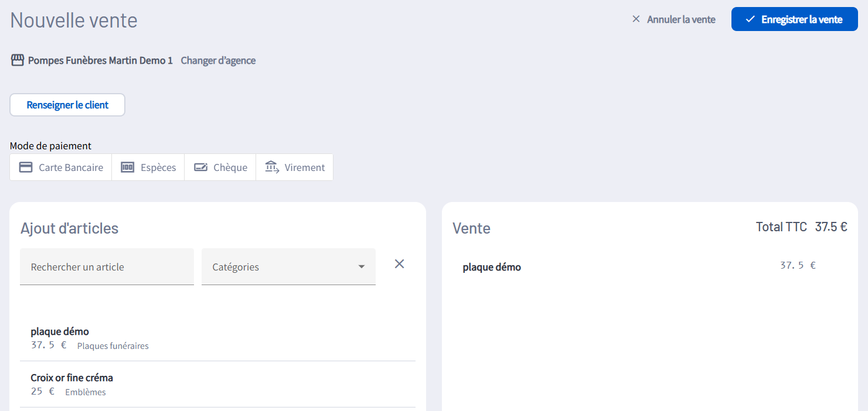Screen dimensions: 868x411
Task: Clear article filters with the X icon
Action: [399, 264]
